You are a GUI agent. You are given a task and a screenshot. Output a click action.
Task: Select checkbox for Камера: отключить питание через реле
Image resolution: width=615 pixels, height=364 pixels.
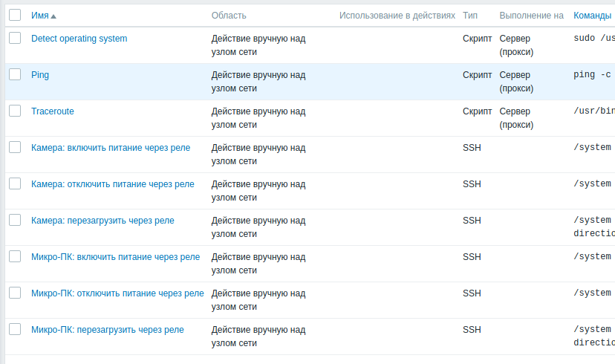tap(15, 183)
